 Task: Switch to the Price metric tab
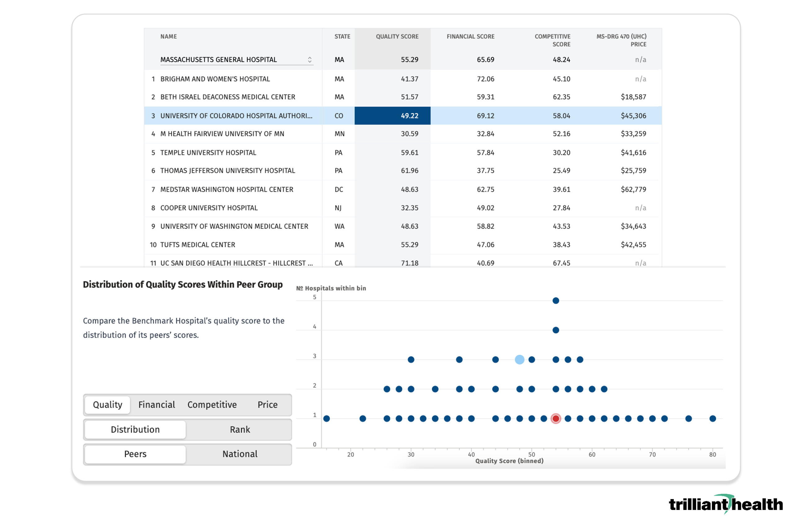(x=267, y=405)
